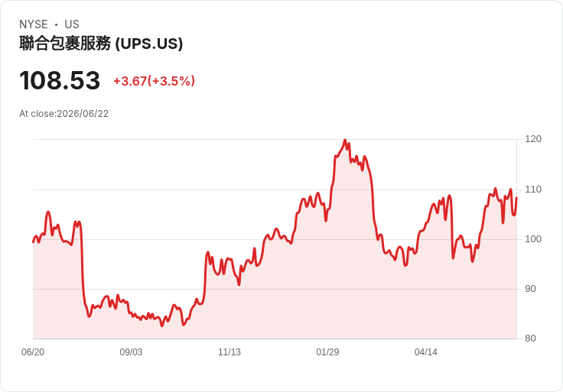Click the 90 price axis label
The height and width of the screenshot is (392, 563).
(x=530, y=289)
